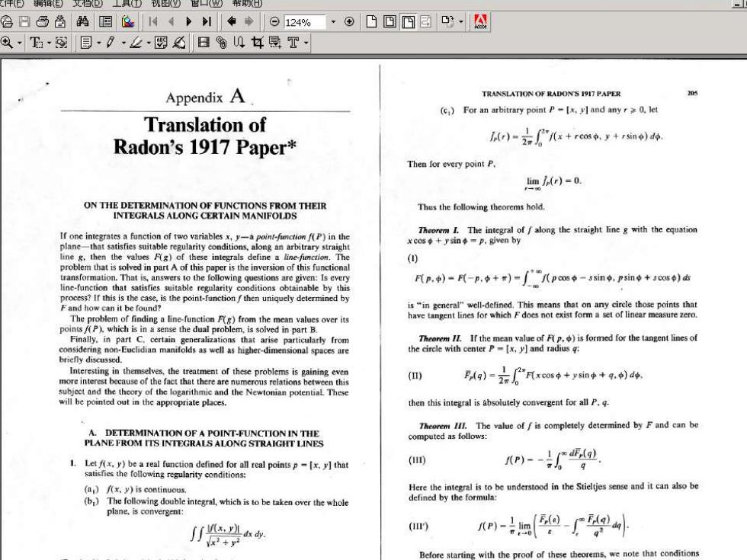
Task: Switch to Actual Size view
Action: (x=371, y=21)
